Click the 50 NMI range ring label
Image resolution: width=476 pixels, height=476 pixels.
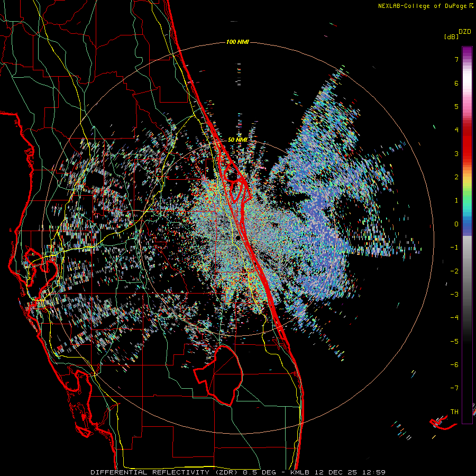pos(237,140)
